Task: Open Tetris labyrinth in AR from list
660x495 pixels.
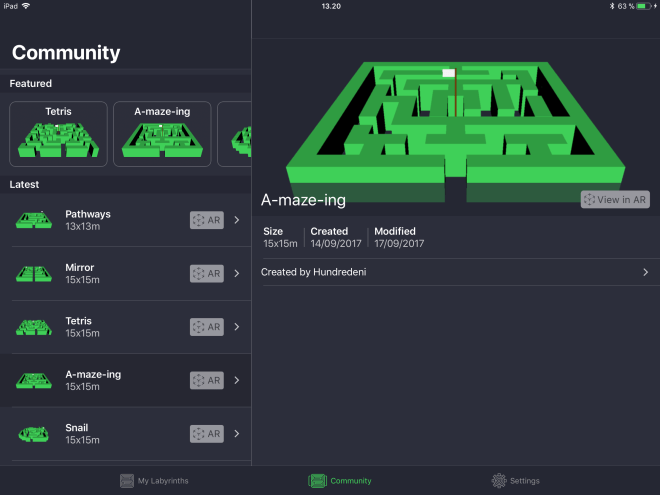Action: click(x=207, y=327)
